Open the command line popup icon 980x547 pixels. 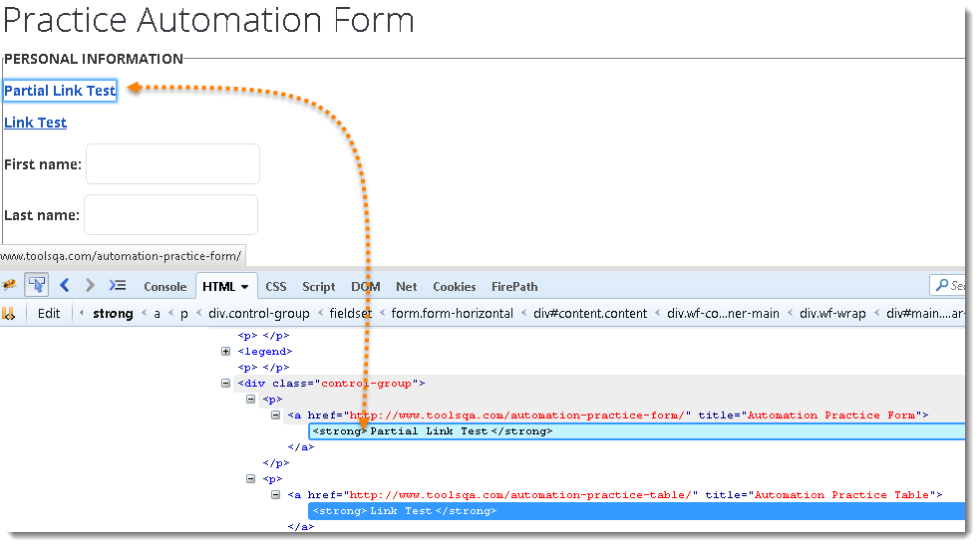pos(117,285)
